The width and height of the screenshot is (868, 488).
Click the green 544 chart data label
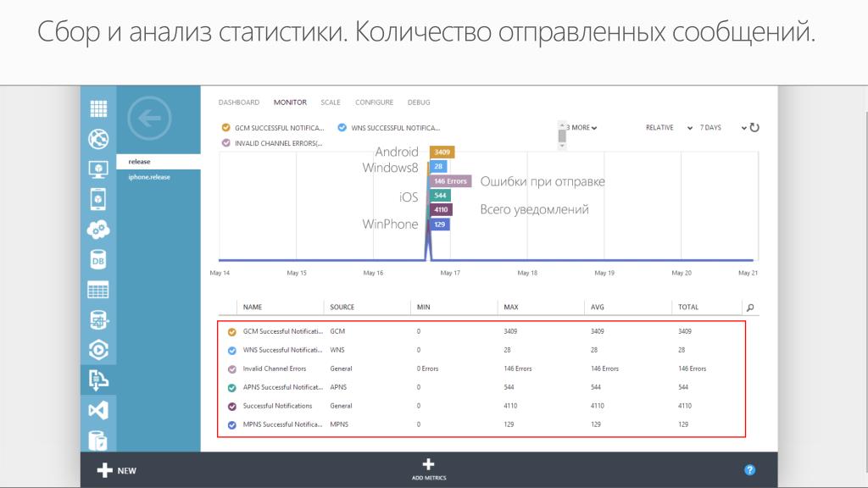(440, 196)
